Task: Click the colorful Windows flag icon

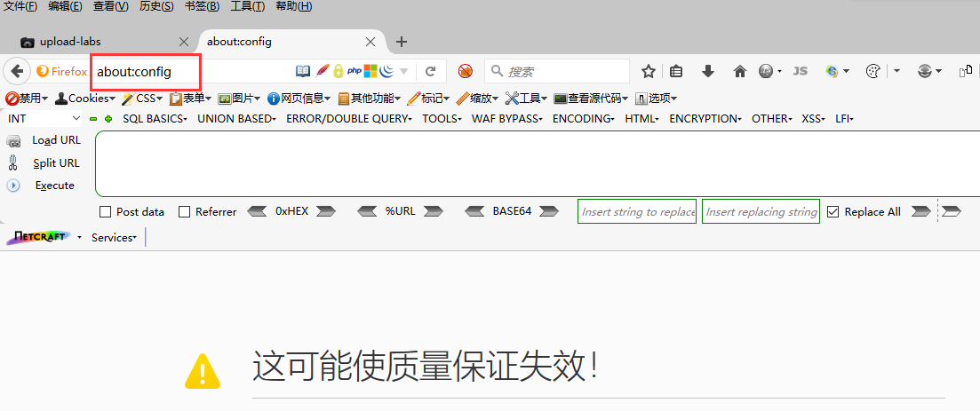Action: [x=371, y=71]
